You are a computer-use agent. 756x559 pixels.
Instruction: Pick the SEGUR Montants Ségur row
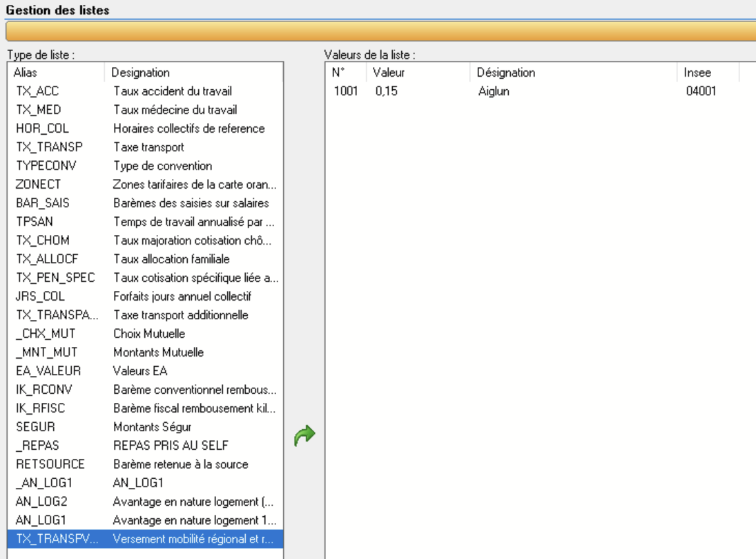point(146,427)
